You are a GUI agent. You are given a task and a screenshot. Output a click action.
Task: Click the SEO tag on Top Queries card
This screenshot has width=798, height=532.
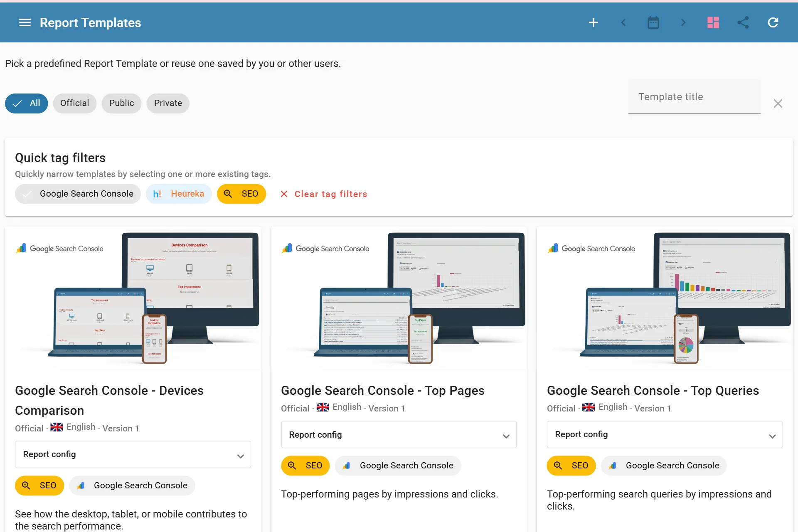pyautogui.click(x=571, y=465)
